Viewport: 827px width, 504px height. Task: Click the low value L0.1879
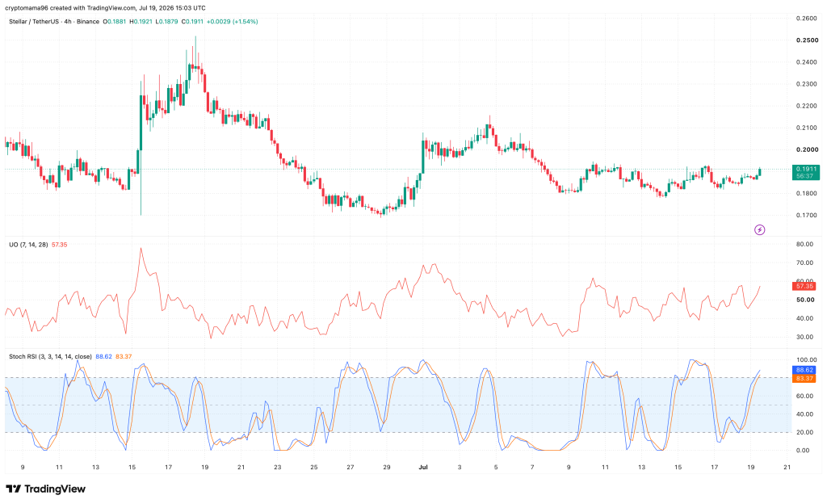coord(166,22)
